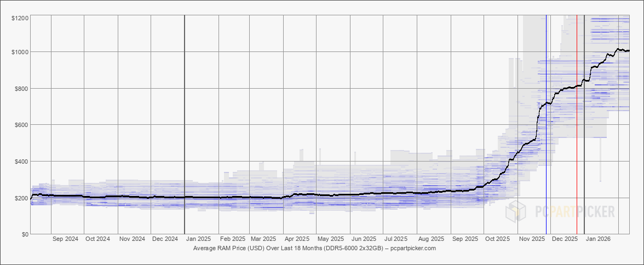The height and width of the screenshot is (265, 644).
Task: Select the $1200 y-axis label
Action: click(x=20, y=18)
